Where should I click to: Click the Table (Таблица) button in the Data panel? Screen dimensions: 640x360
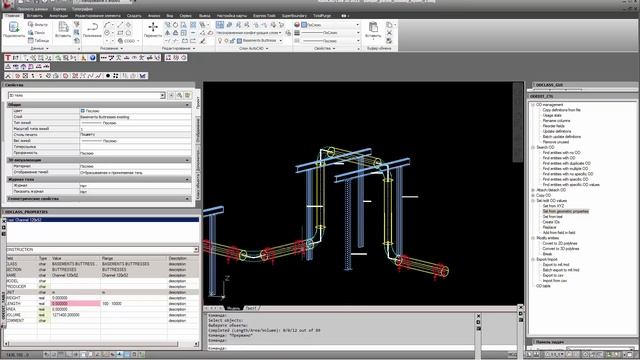38,40
